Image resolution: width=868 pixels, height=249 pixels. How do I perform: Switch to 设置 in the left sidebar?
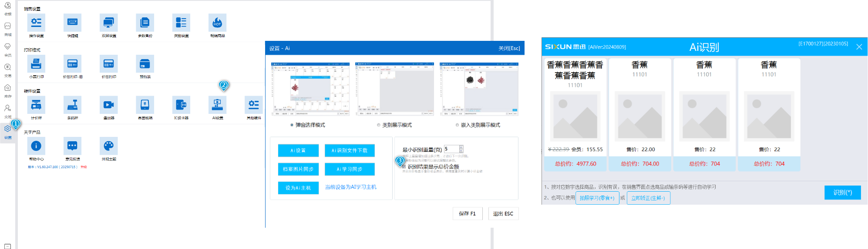8,131
